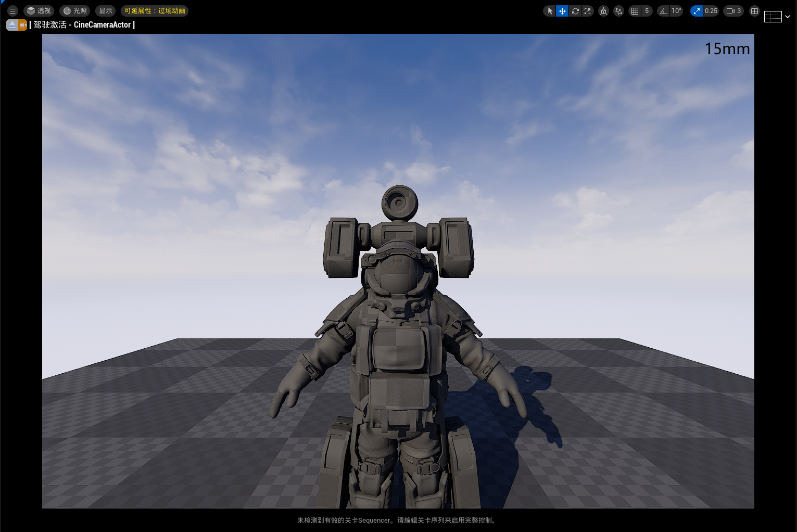Open the 可延展性 scalability settings menu
Viewport: 797px width, 532px height.
155,11
